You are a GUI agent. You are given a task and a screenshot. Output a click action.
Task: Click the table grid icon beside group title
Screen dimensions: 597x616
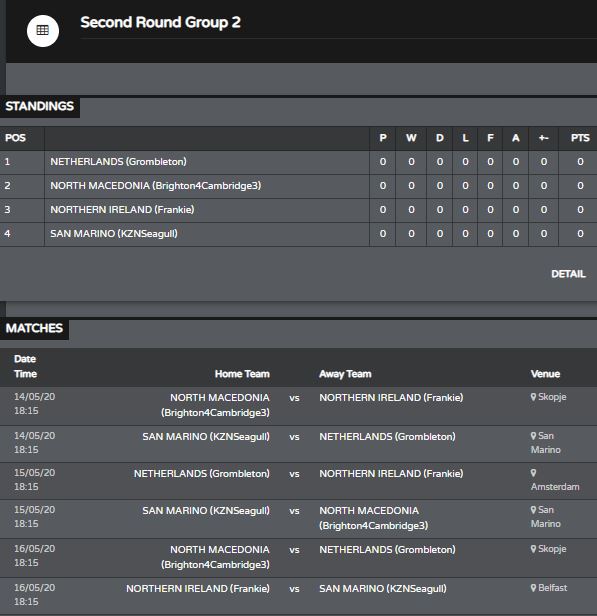(x=43, y=31)
